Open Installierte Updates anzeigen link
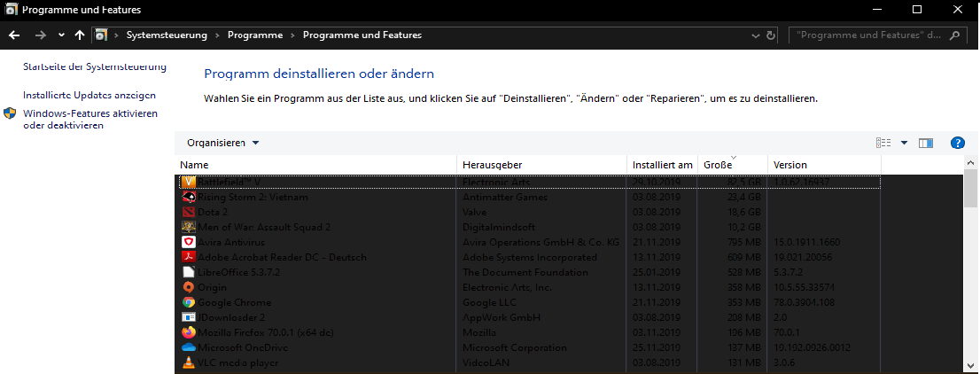This screenshot has width=980, height=374. point(89,95)
